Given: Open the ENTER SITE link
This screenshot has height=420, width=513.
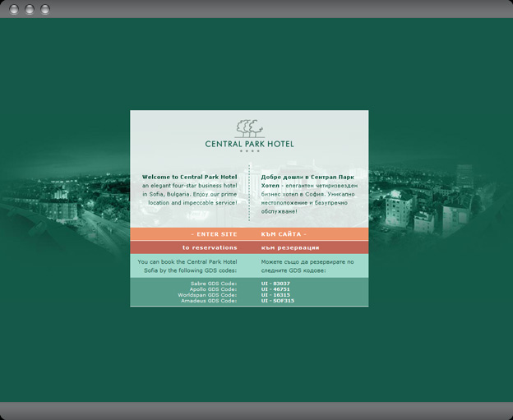Looking at the screenshot, I should click(x=214, y=234).
